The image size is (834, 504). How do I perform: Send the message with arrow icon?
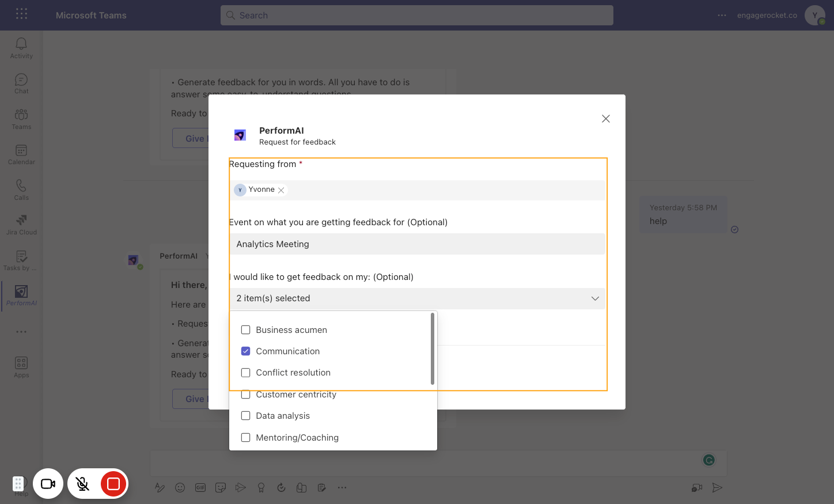point(717,488)
